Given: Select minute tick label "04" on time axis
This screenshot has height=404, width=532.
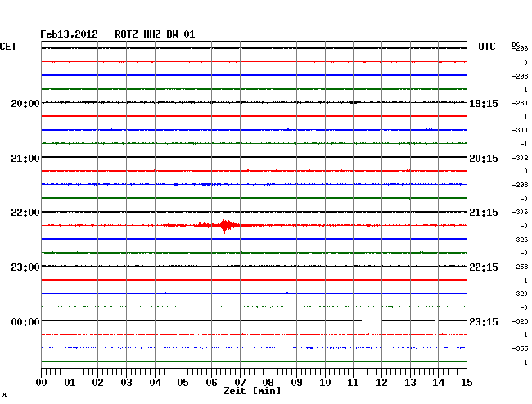Looking at the screenshot, I should click(x=155, y=383).
